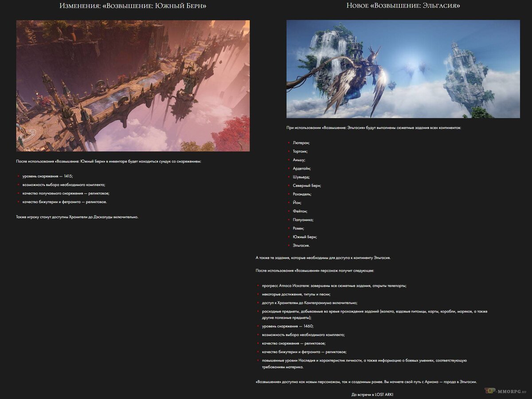Click sentence about доступа к континенту Эльгасия
The image size is (532, 399).
click(x=323, y=258)
